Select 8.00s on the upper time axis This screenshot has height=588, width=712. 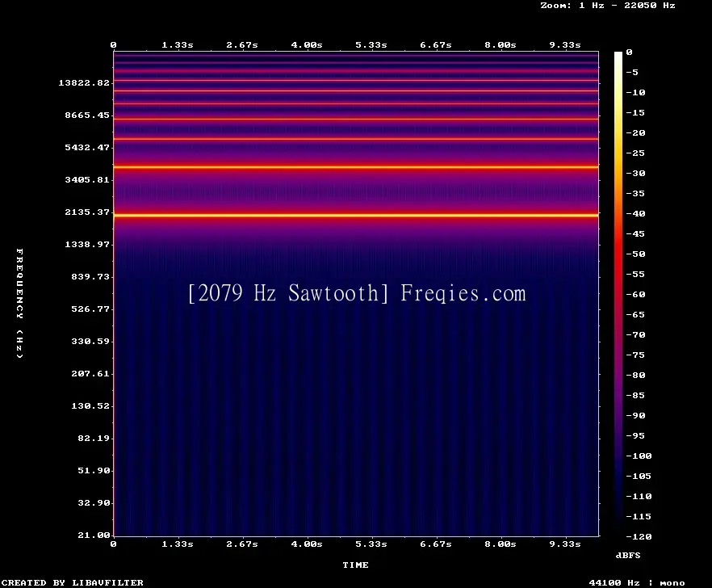[x=500, y=45]
